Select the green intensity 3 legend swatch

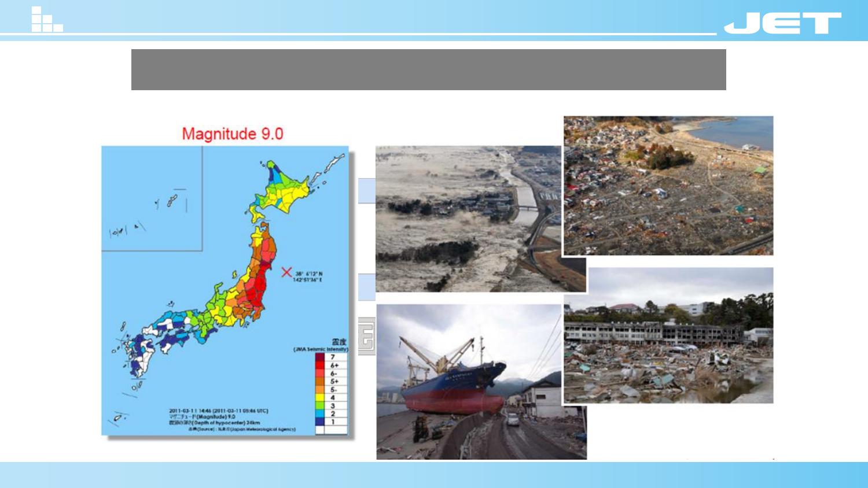tap(320, 406)
